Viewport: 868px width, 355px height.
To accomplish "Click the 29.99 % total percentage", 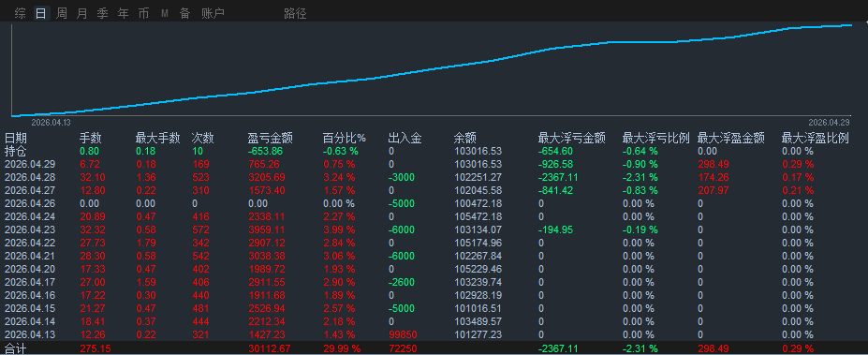I will coord(342,348).
